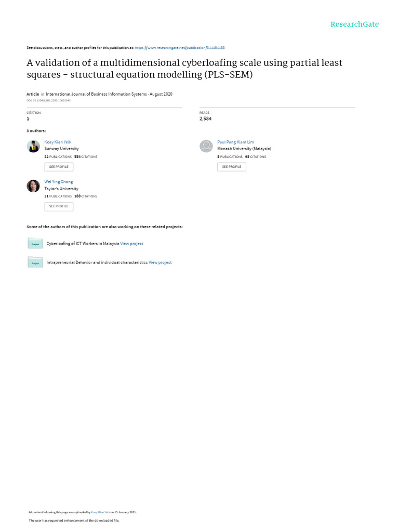This screenshot has height=532, width=399.
Task: Click Paul Pang Kiam Lim's placeholder avatar
Action: [x=206, y=146]
